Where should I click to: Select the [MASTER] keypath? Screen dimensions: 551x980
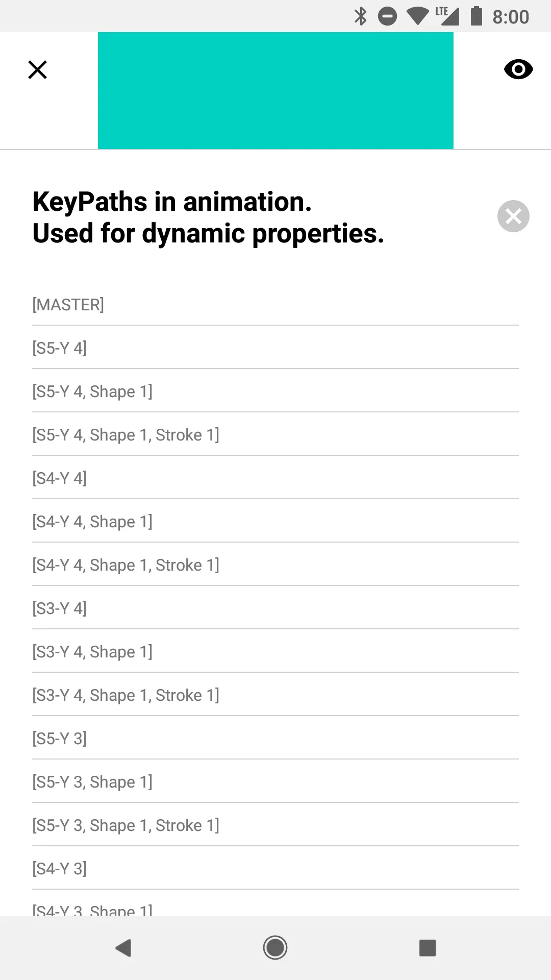(x=275, y=304)
